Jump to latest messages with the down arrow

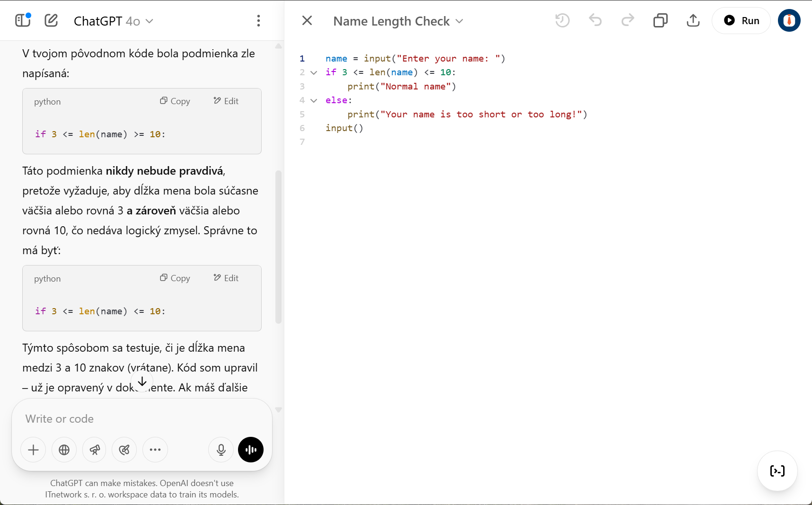141,381
